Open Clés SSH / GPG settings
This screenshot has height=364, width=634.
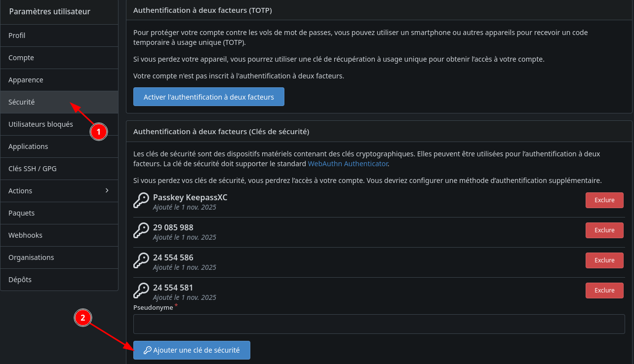[33, 169]
